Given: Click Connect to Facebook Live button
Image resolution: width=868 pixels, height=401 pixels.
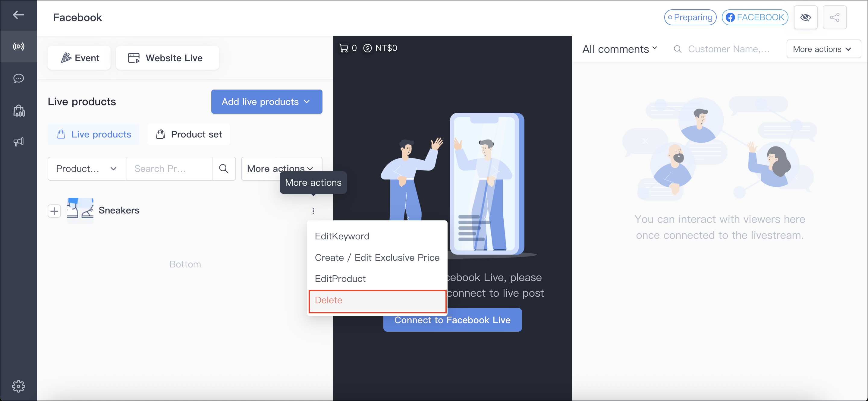Looking at the screenshot, I should click(x=452, y=320).
